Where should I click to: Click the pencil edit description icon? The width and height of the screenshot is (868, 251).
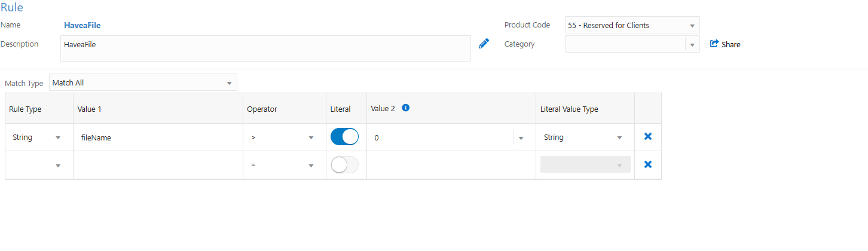[x=484, y=44]
